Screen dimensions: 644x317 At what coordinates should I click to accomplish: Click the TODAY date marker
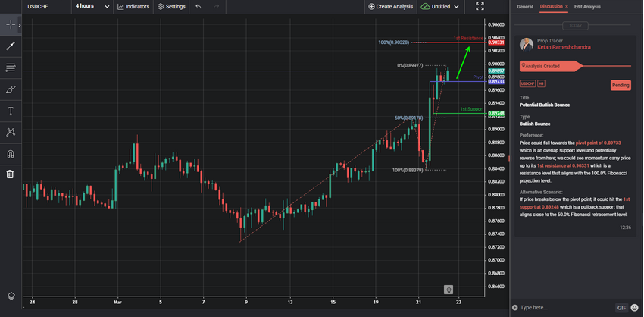(x=575, y=26)
